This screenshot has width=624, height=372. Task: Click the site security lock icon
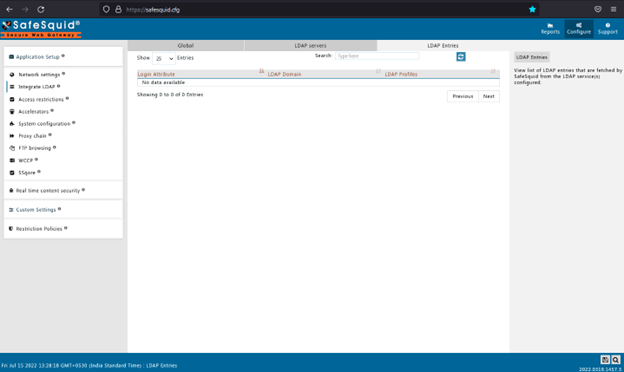[118, 9]
